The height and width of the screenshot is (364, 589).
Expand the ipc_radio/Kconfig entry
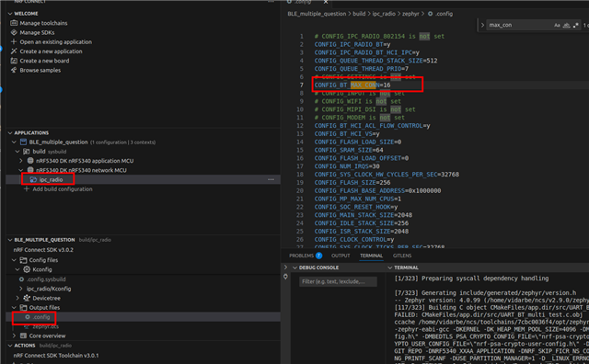[x=21, y=289]
